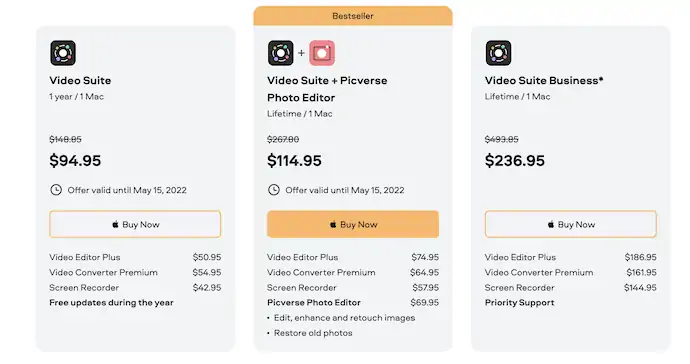Select the Bestseller banner label
Viewport: 690px width, 364px height.
353,16
